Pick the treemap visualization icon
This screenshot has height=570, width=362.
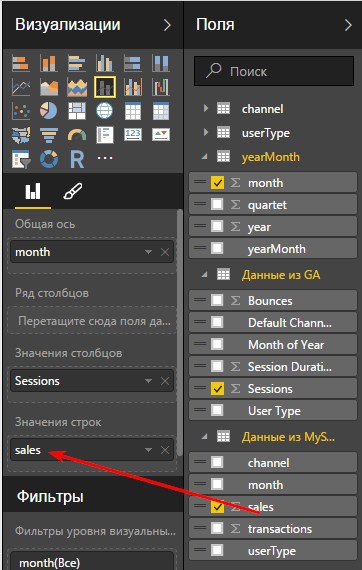77,111
